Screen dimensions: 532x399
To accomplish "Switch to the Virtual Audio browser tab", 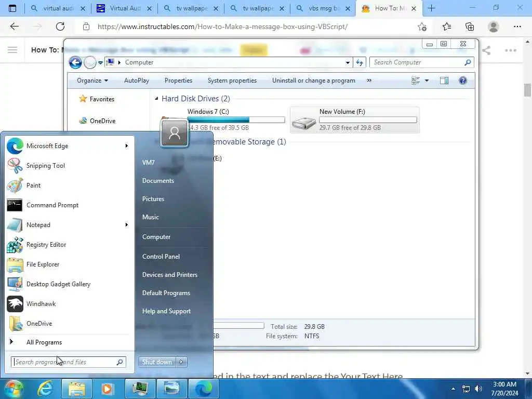I will (124, 8).
